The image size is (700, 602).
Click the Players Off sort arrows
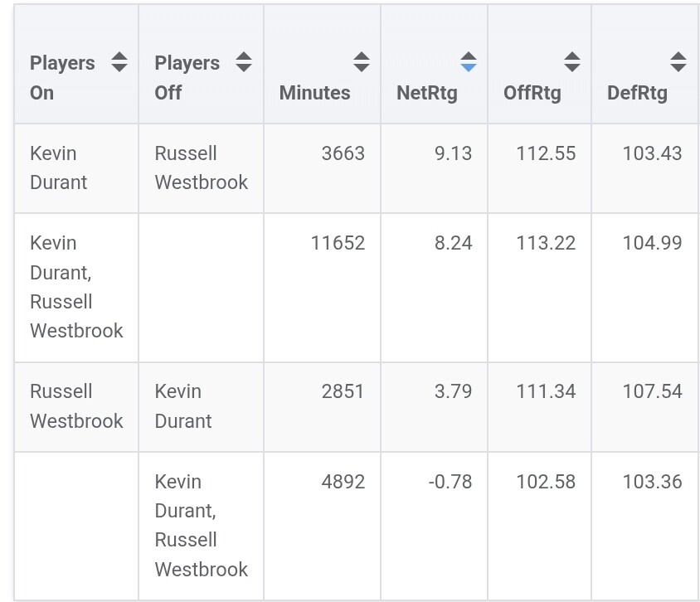[x=243, y=62]
